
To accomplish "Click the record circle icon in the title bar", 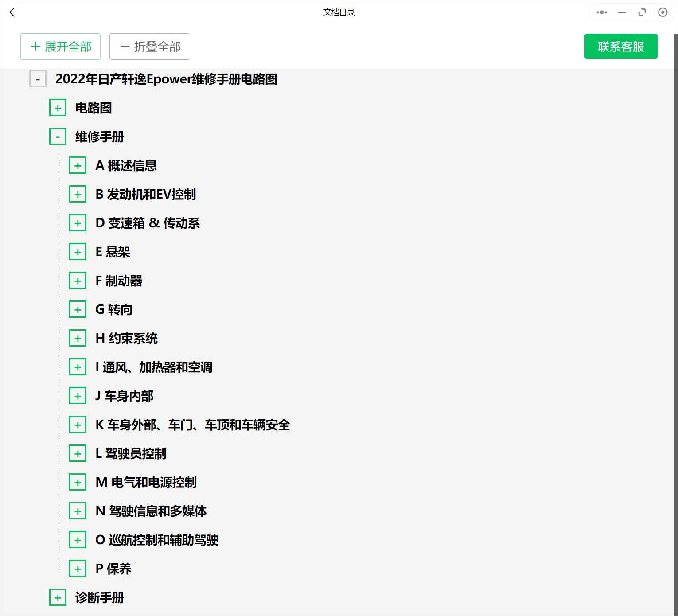I will [x=662, y=12].
